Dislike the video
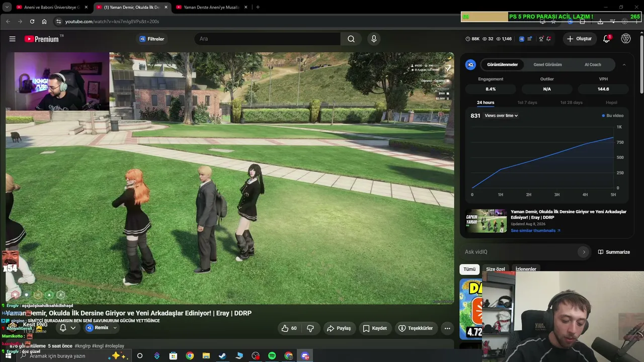This screenshot has height=362, width=644. (x=310, y=328)
